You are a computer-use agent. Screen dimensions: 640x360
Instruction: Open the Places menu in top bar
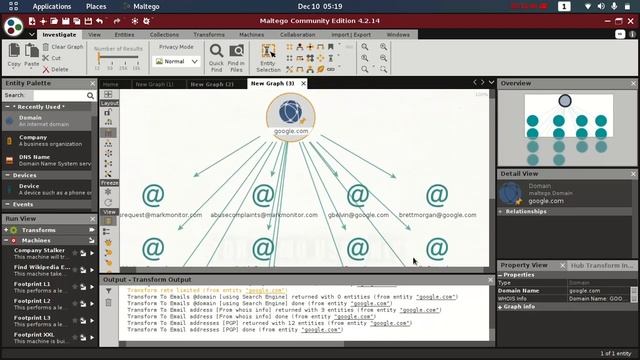96,7
